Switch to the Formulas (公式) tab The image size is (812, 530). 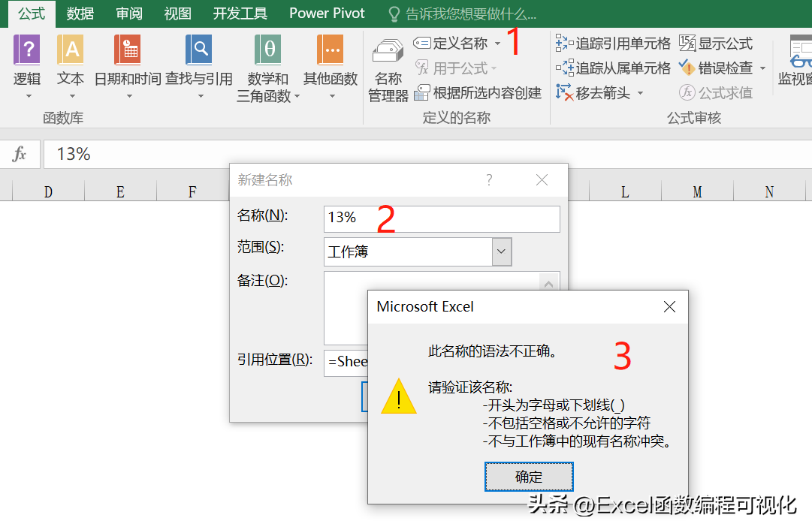[32, 14]
